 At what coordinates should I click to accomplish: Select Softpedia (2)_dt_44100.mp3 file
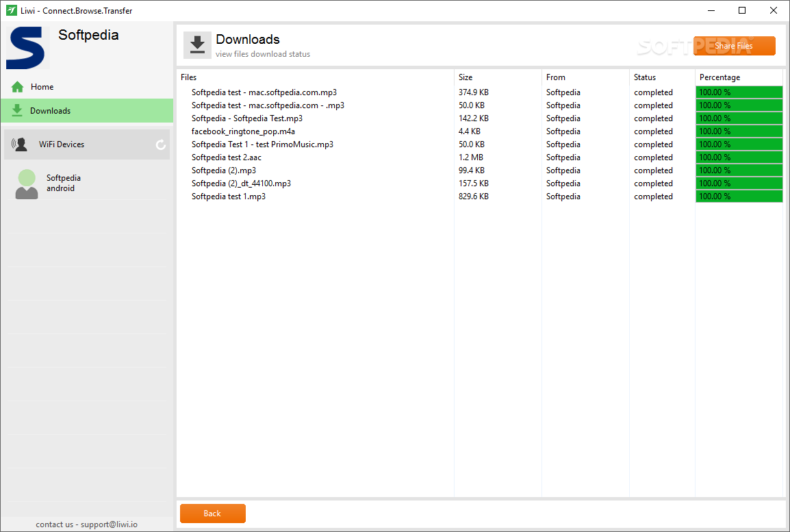(x=242, y=183)
